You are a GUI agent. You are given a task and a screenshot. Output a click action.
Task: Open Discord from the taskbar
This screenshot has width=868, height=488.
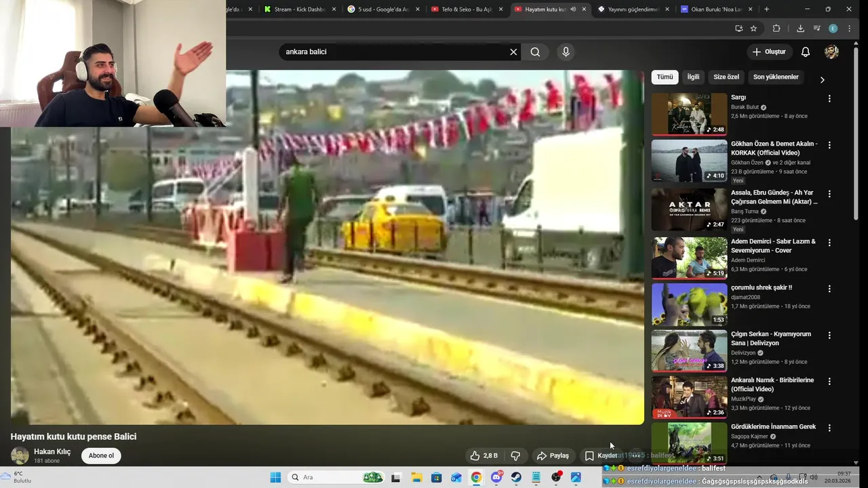496,477
